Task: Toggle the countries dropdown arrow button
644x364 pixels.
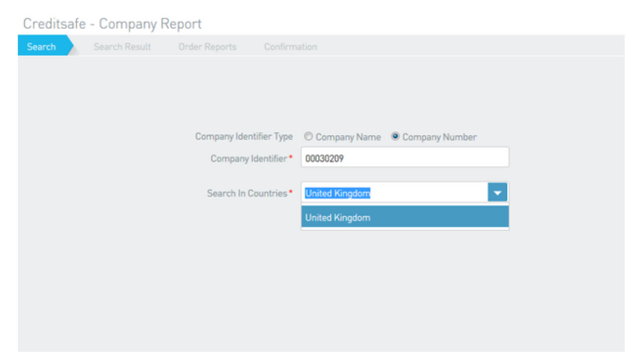Action: point(497,192)
